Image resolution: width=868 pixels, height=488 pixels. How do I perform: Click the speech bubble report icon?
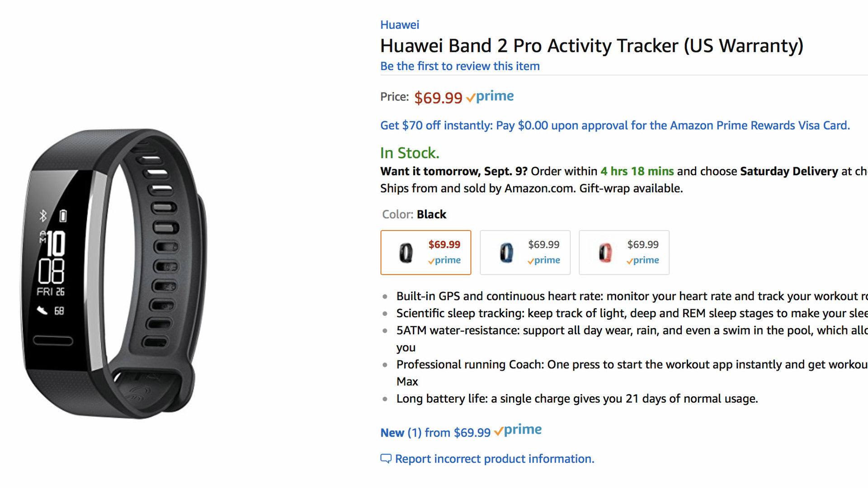tap(386, 459)
